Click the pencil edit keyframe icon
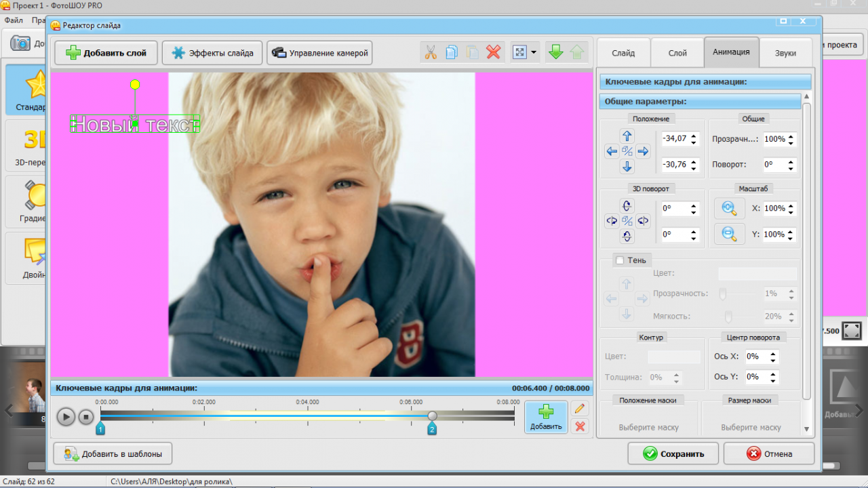The height and width of the screenshot is (488, 868). point(580,408)
